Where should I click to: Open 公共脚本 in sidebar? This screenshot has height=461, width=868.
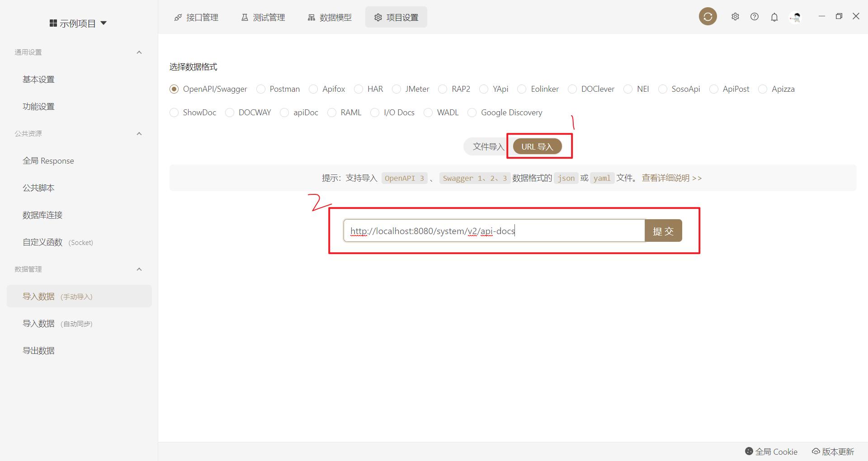click(x=79, y=188)
